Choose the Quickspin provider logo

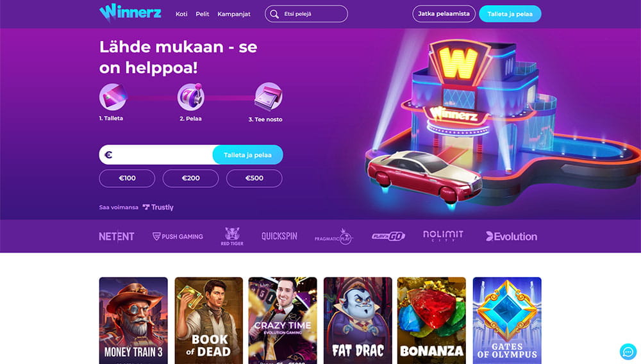point(279,236)
